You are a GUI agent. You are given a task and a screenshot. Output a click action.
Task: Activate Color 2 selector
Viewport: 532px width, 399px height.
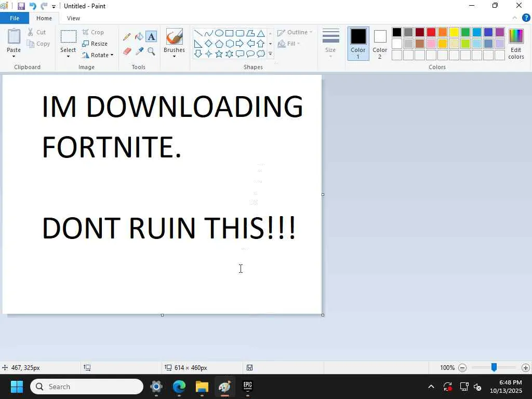click(380, 44)
